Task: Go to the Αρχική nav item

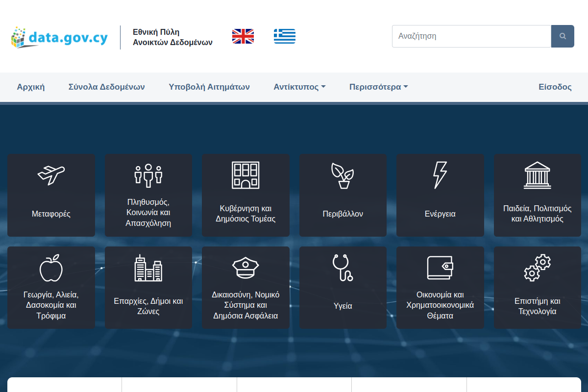Action: click(31, 87)
